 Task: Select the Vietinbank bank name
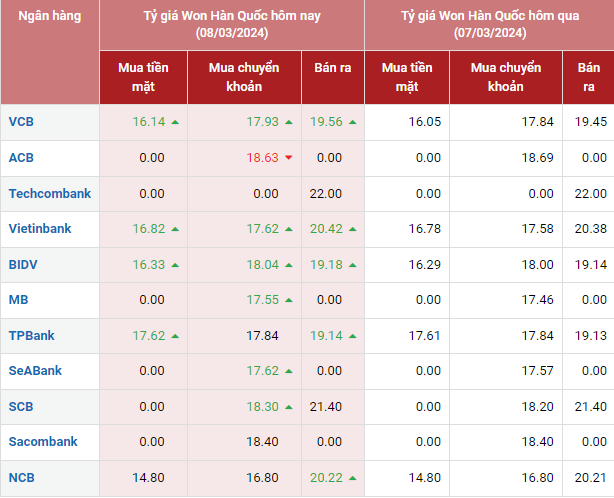(40, 229)
